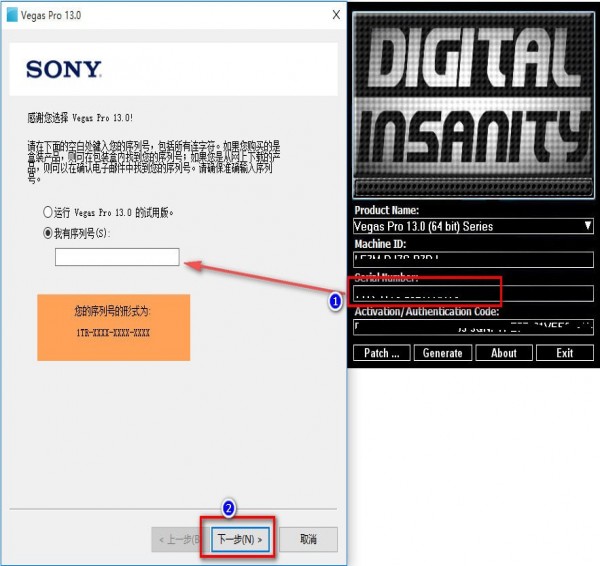
Task: Click the Product Name dropdown arrow
Action: pyautogui.click(x=588, y=226)
